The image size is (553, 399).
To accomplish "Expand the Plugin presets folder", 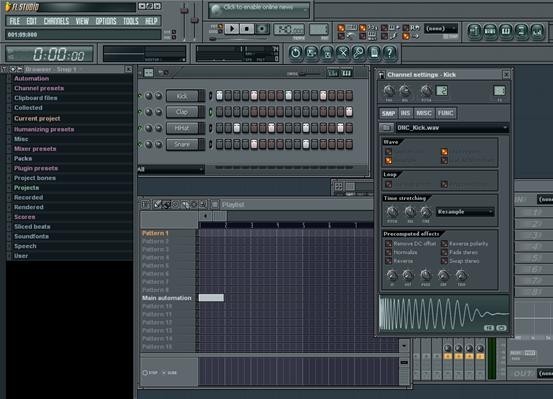I will pos(36,168).
